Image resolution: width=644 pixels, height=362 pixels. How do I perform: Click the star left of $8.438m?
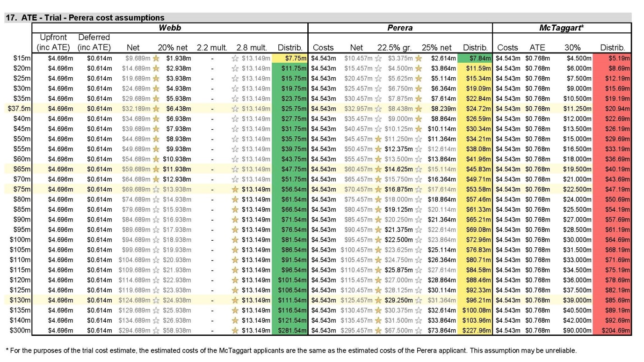379,109
